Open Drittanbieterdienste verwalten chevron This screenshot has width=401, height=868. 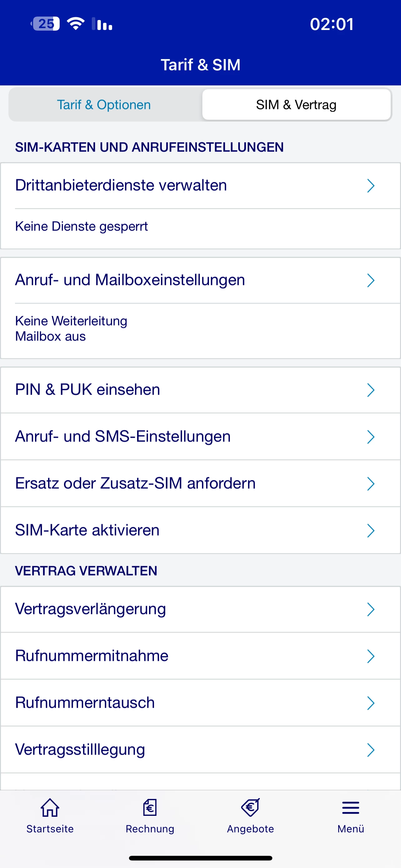pyautogui.click(x=371, y=186)
